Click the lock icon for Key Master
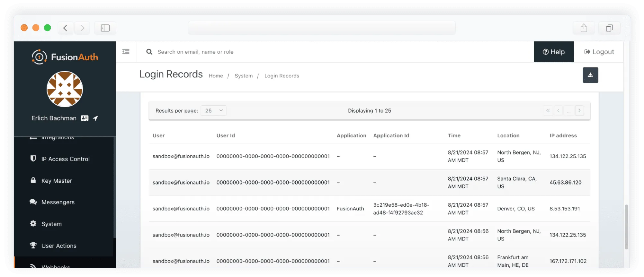 [x=33, y=180]
